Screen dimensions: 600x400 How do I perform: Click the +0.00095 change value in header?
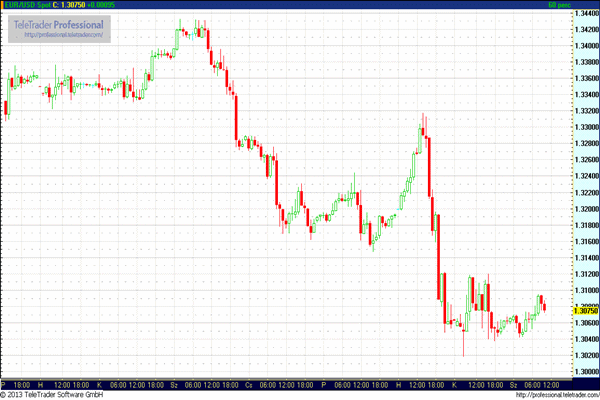point(102,5)
